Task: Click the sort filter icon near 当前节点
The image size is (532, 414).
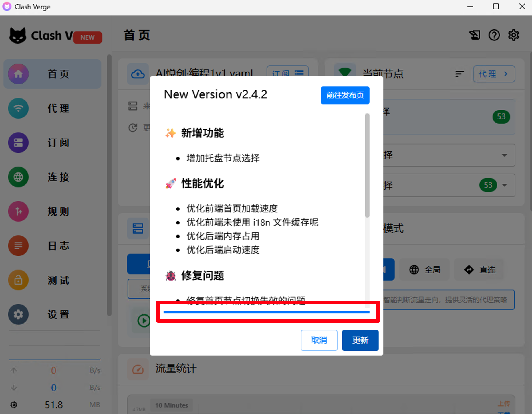Action: click(460, 74)
